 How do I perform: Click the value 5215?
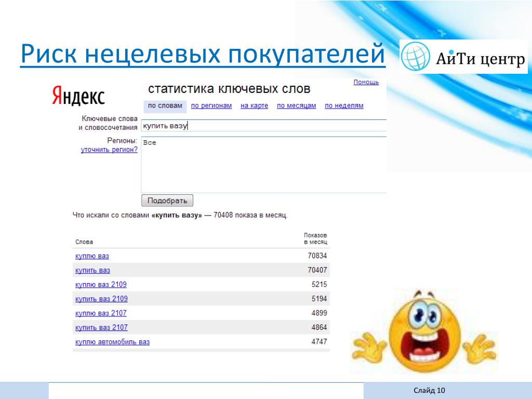[x=320, y=284]
